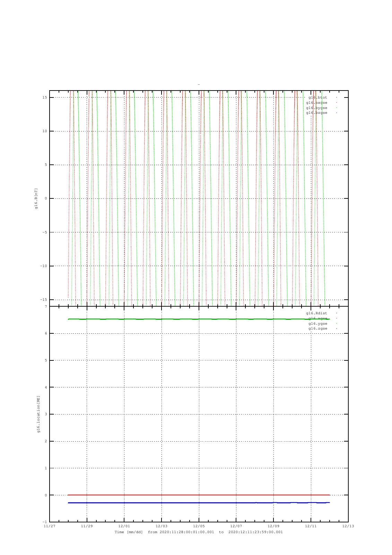
Task: Click the 6 tick on the location axis
Action: point(46,333)
